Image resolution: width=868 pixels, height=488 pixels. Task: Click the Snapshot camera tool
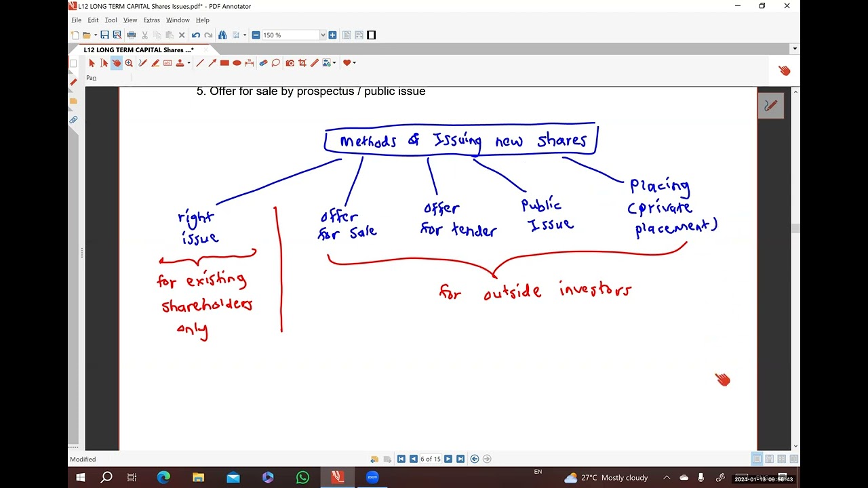click(x=290, y=63)
